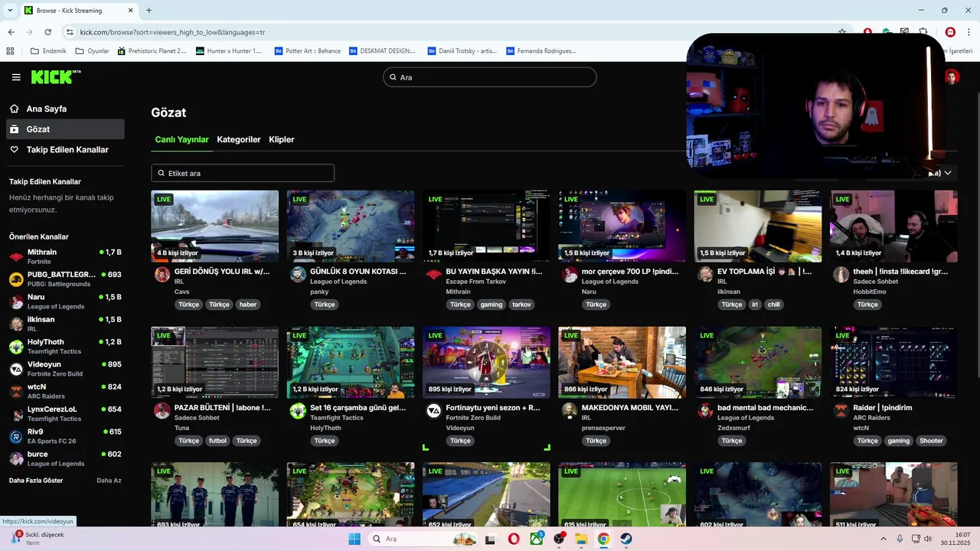Image resolution: width=980 pixels, height=551 pixels.
Task: Switch to the Kategoriler tab
Action: tap(239, 139)
